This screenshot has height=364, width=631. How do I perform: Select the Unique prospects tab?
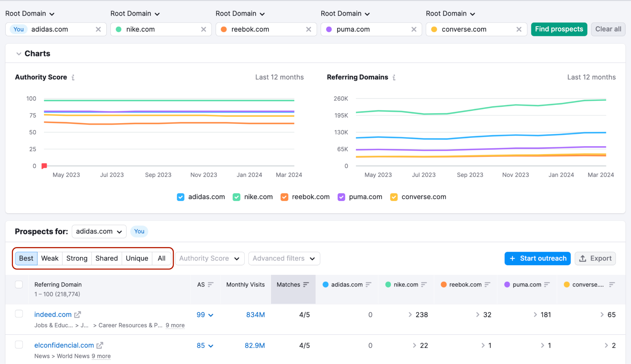(x=137, y=258)
